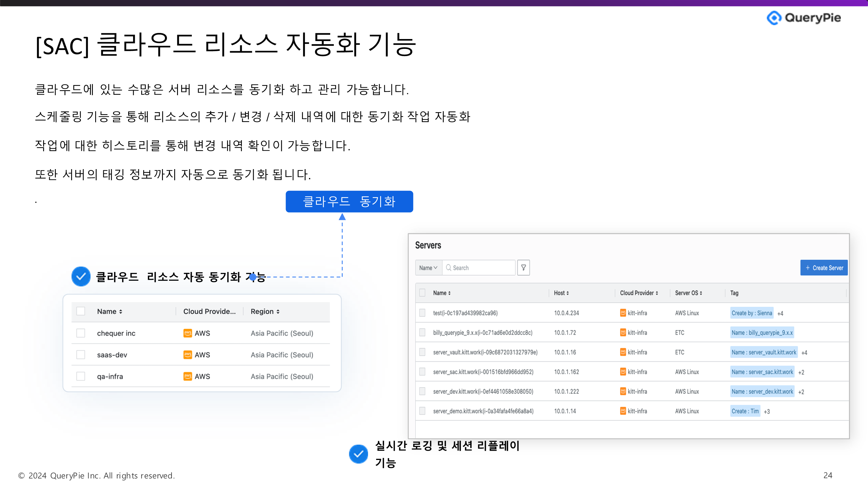Check the saas-dev row checkbox
868x488 pixels.
click(x=80, y=355)
